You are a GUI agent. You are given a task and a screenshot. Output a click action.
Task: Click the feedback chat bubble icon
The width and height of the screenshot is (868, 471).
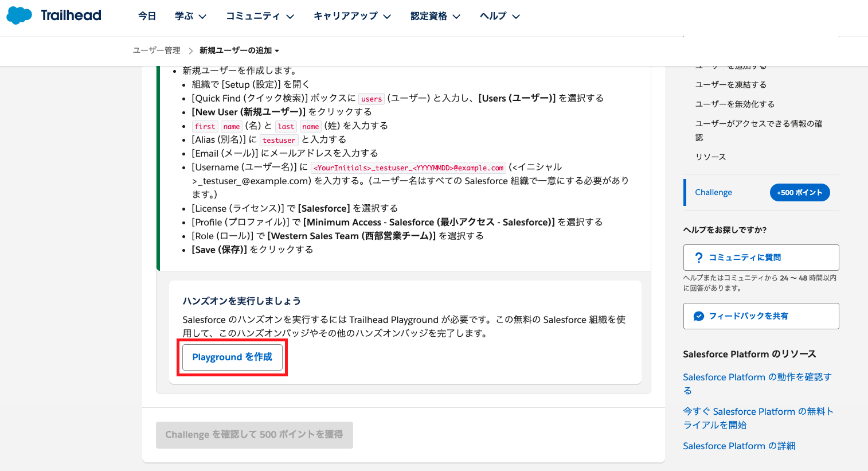[x=698, y=316]
